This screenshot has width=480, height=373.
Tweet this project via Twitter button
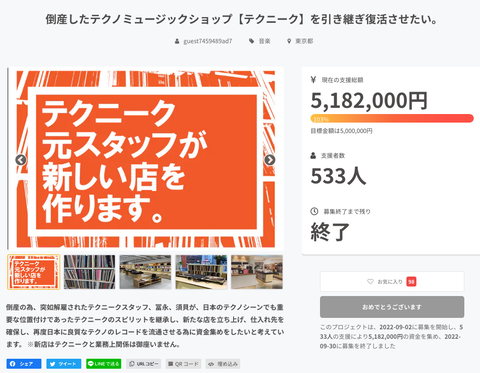64,364
